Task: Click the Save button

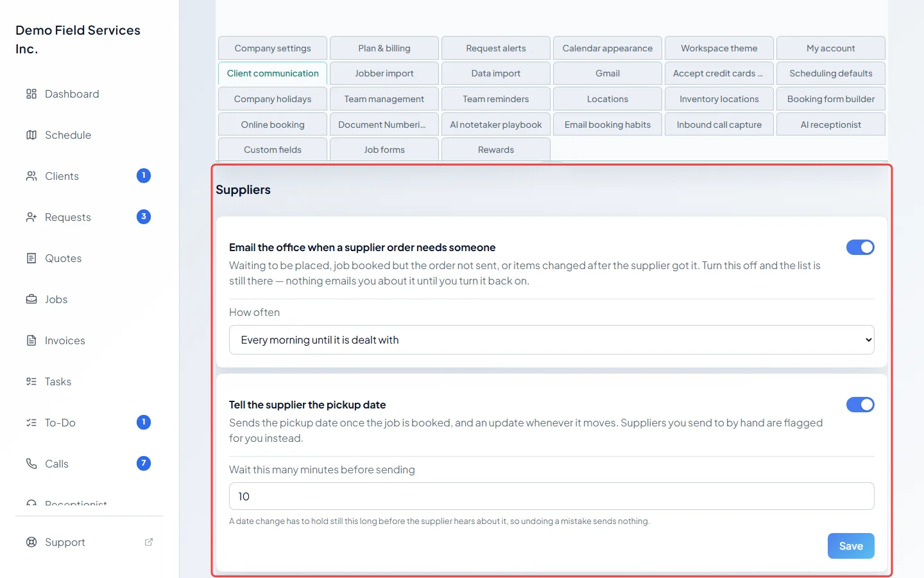Action: (851, 546)
